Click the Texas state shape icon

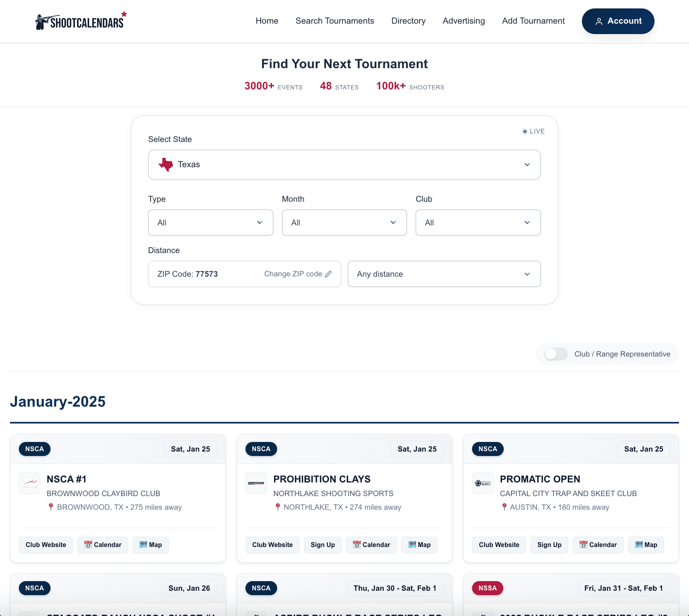click(166, 164)
